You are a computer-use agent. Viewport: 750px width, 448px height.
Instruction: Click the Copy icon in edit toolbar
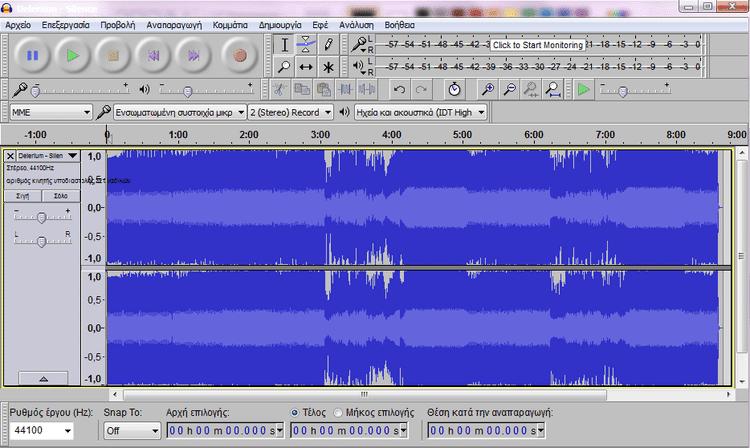click(x=302, y=89)
